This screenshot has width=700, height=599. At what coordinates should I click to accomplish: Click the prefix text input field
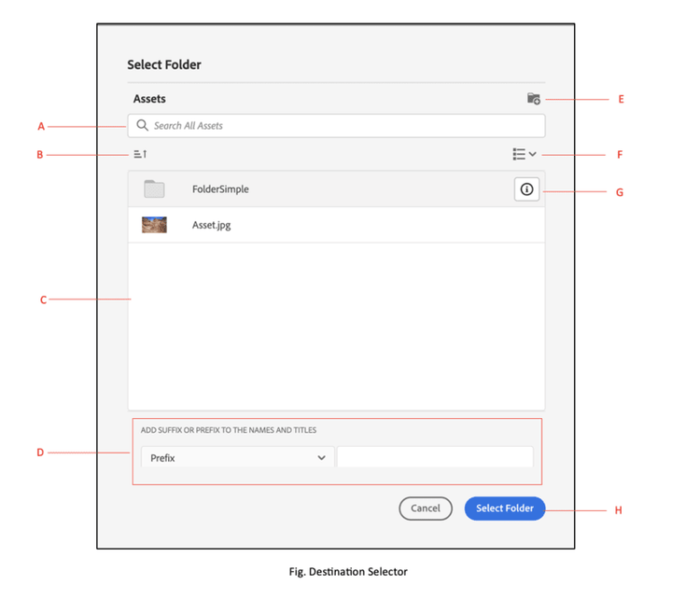435,457
